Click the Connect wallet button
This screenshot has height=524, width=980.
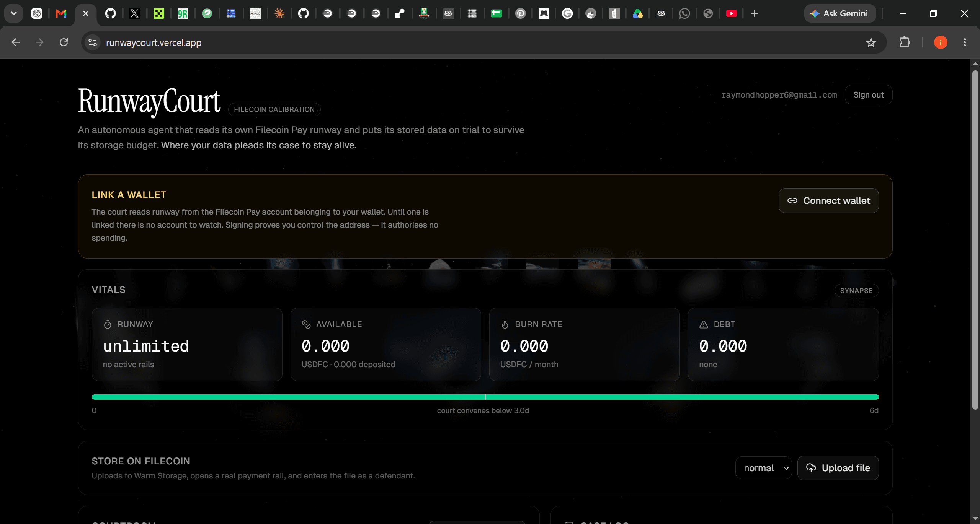pos(828,201)
